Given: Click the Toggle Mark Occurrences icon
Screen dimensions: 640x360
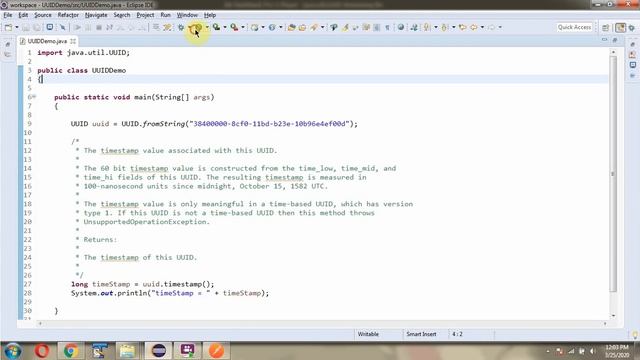Looking at the screenshot, I should tap(345, 27).
